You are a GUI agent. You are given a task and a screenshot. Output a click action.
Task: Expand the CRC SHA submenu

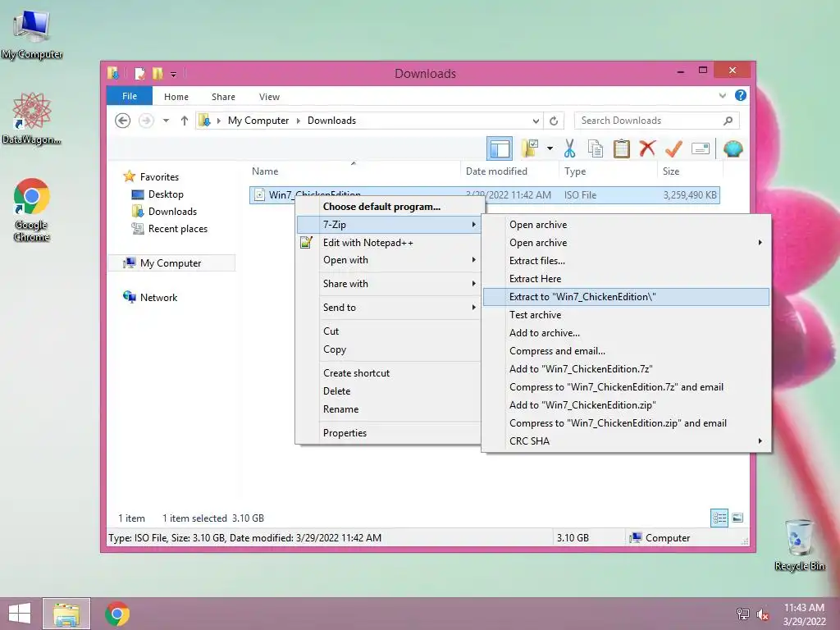pos(626,441)
